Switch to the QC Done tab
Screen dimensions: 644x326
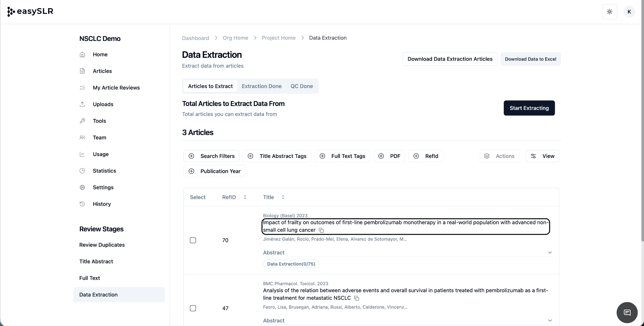pos(301,86)
